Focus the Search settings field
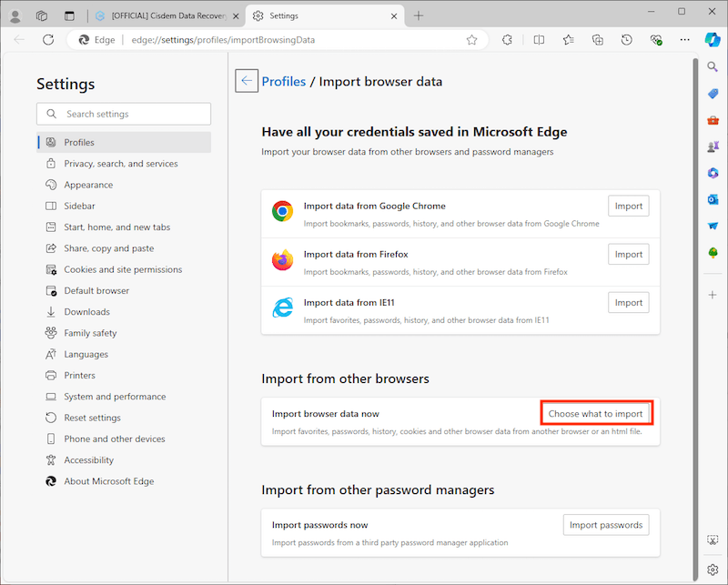Screen dimensions: 728x585 124,114
